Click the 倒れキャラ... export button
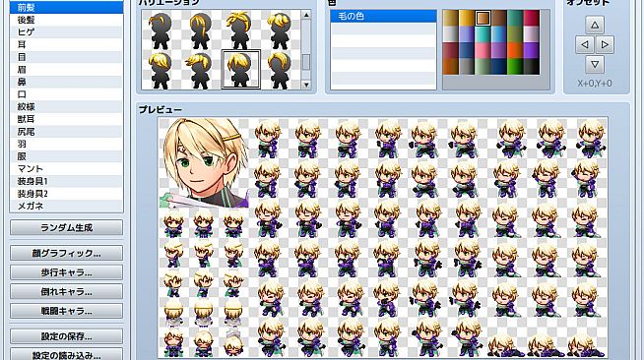The height and width of the screenshot is (360, 644). click(x=66, y=291)
